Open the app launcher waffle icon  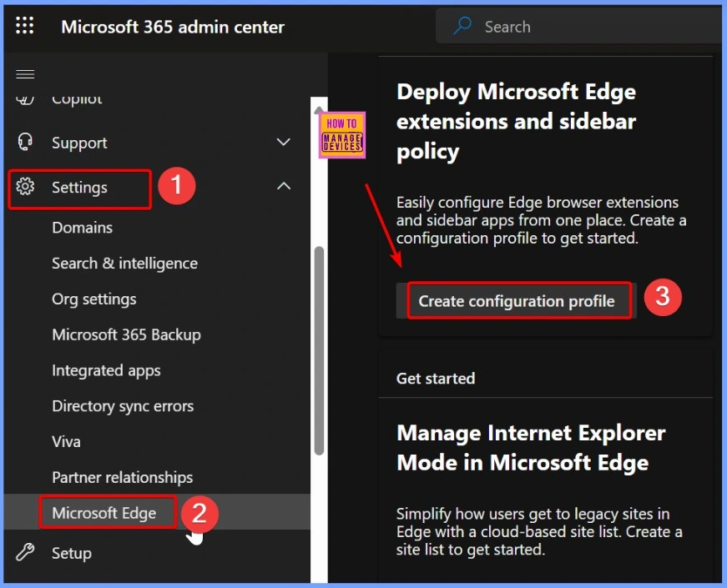24,26
